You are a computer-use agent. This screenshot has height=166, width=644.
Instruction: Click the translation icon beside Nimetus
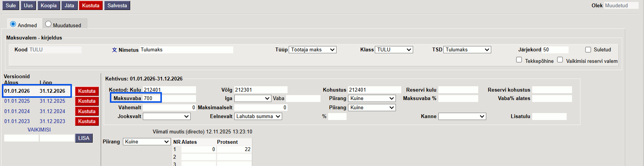tap(114, 50)
